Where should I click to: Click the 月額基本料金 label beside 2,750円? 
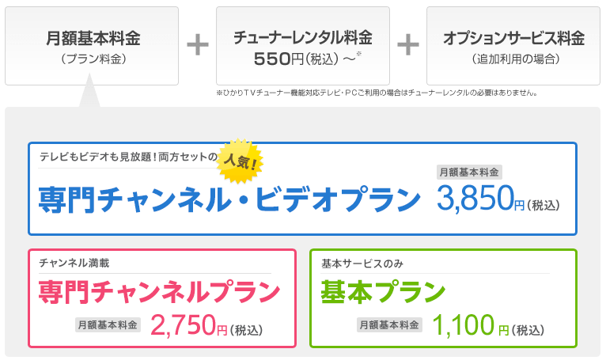(x=108, y=325)
